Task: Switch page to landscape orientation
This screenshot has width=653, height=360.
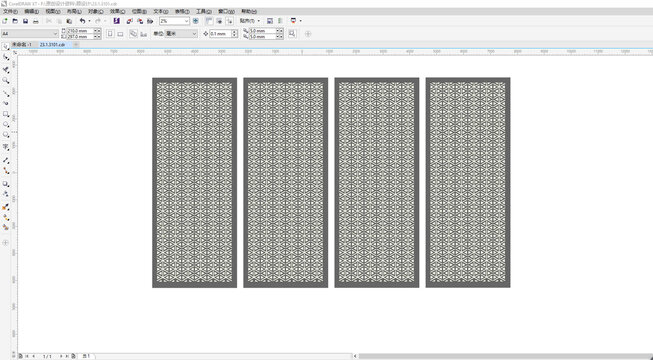Action: (120, 33)
